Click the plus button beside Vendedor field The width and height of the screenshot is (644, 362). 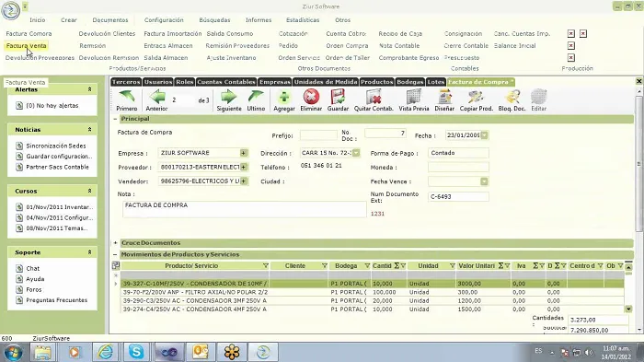pyautogui.click(x=244, y=181)
